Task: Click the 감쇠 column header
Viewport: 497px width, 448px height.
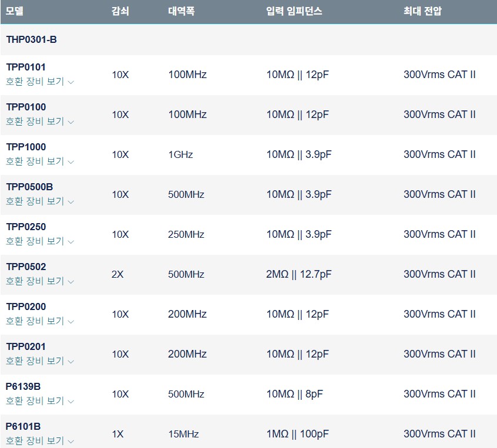Action: click(x=120, y=11)
